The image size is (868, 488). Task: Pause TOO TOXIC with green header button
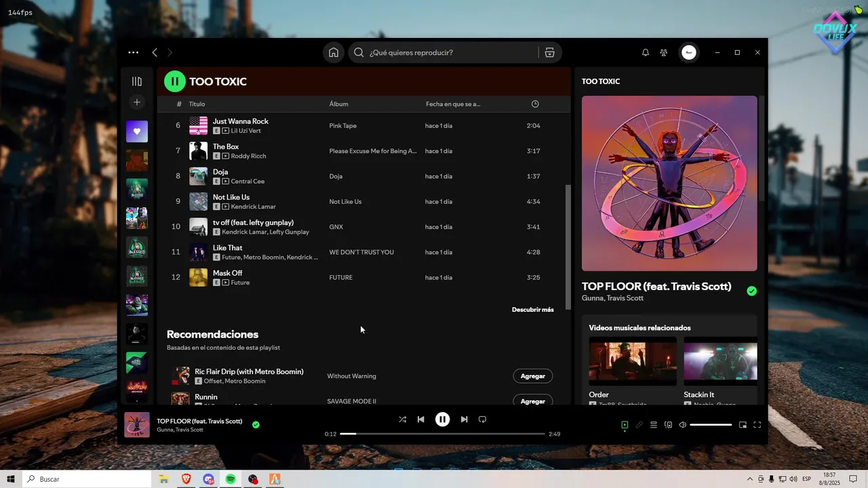174,81
